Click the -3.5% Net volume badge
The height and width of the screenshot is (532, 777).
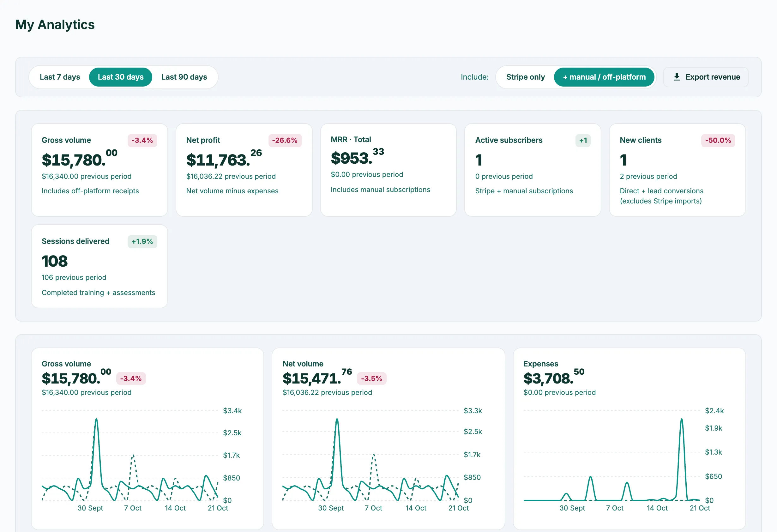[371, 378]
